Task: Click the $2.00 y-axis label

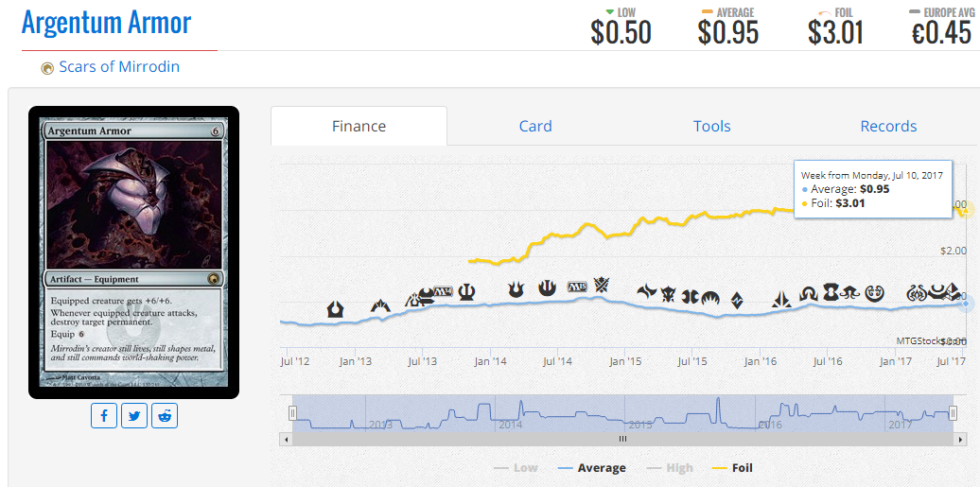Action: click(x=954, y=251)
